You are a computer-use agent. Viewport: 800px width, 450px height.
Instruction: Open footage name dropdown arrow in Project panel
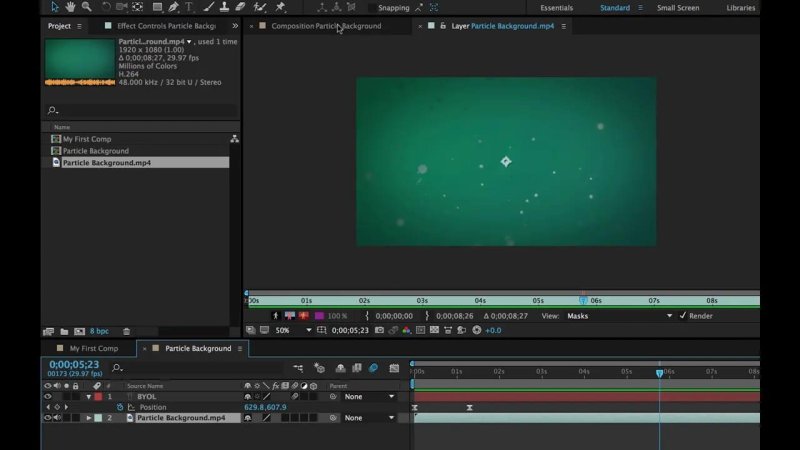point(189,42)
